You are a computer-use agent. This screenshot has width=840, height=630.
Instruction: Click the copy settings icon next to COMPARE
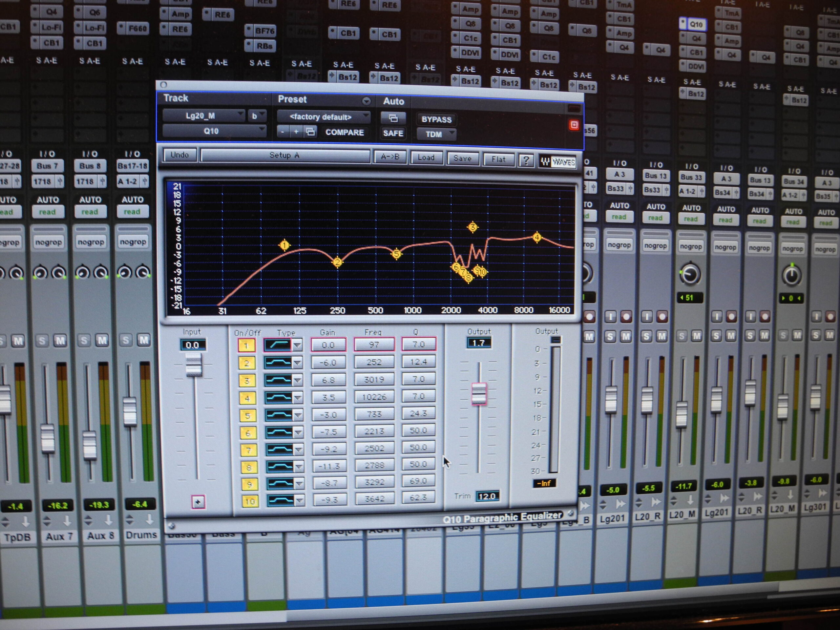[310, 132]
